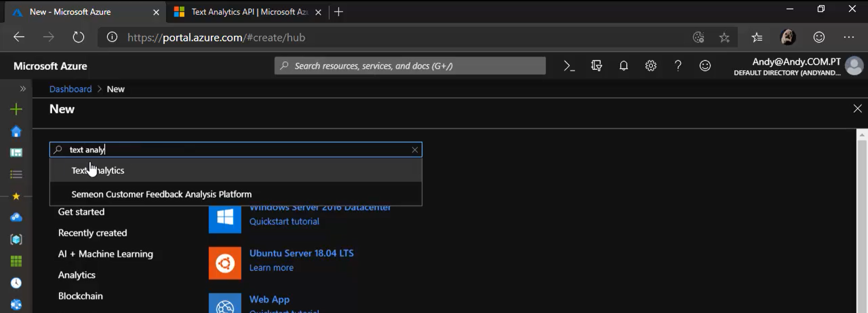Open the blue cloud sidebar icon

point(16,217)
